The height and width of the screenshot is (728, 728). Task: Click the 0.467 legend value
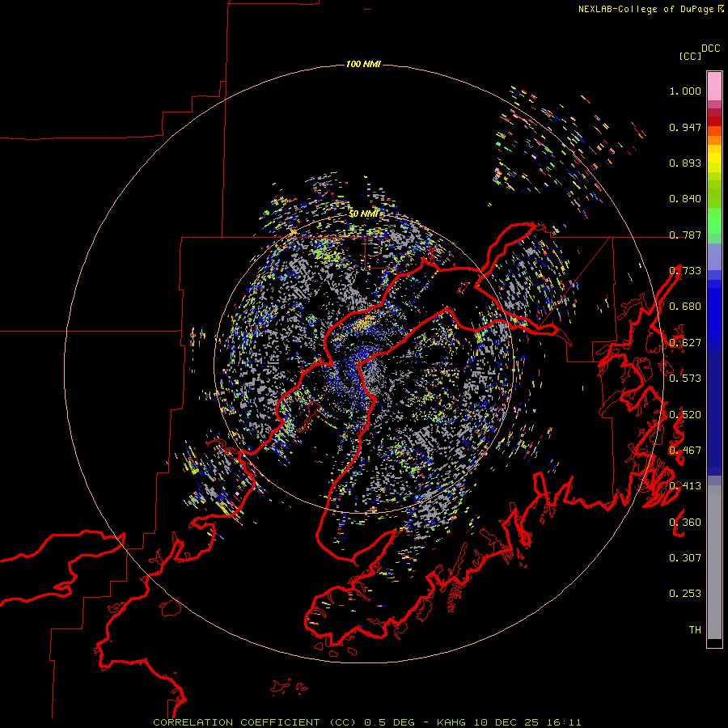click(x=685, y=451)
